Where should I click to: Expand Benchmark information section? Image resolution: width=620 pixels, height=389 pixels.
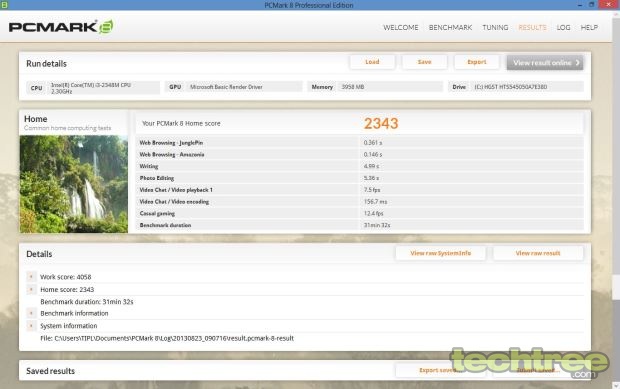[31, 313]
